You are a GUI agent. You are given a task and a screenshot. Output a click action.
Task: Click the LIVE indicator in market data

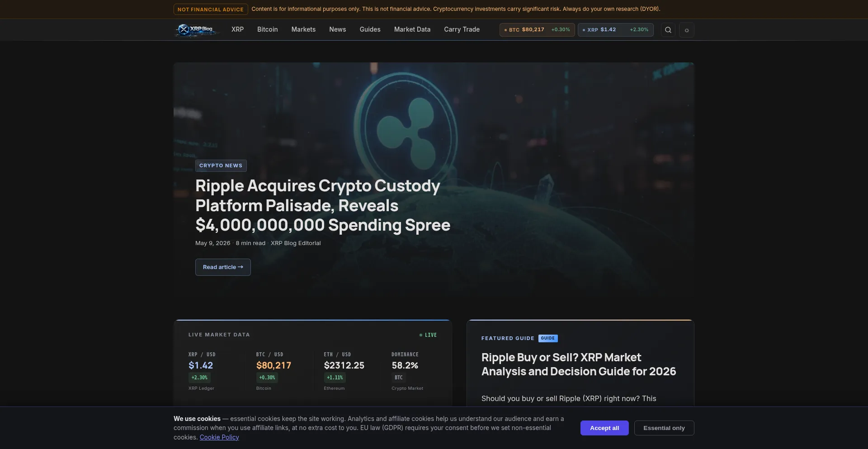point(428,335)
